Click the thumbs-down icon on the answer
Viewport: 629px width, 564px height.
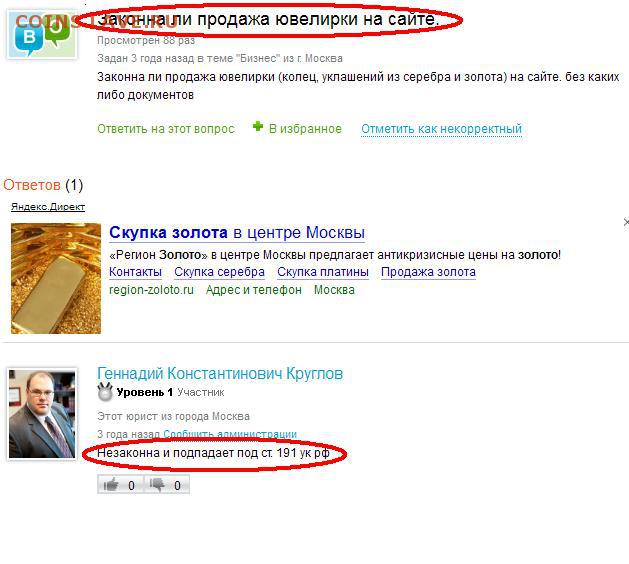coord(157,485)
